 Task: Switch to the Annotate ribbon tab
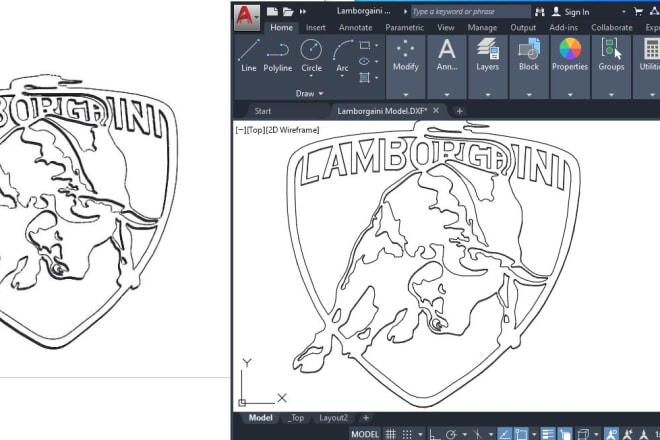[355, 28]
